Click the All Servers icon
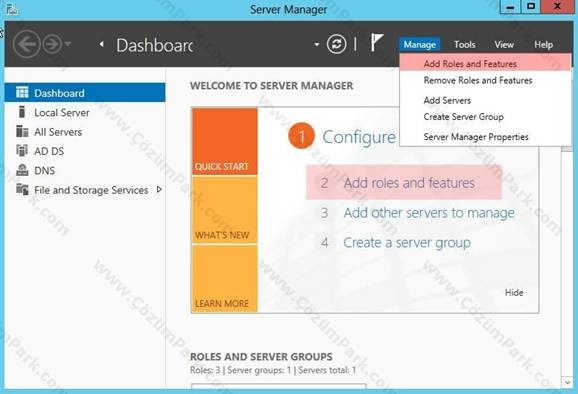This screenshot has height=394, width=578. point(22,131)
